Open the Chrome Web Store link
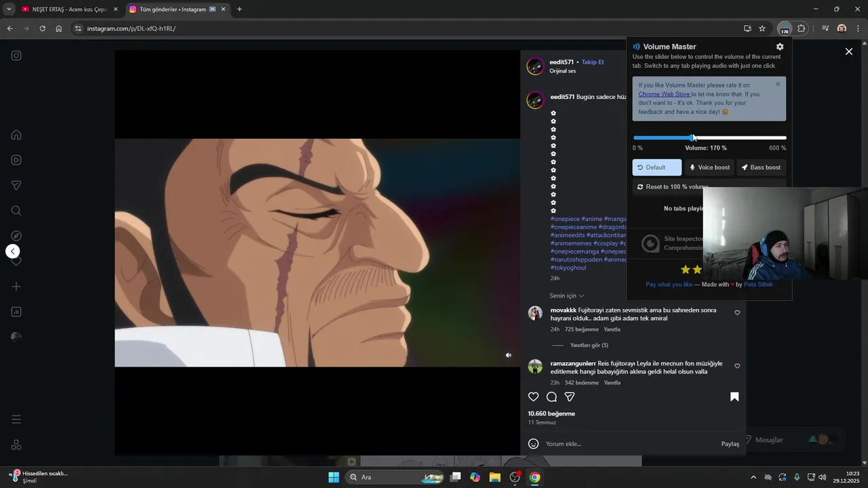This screenshot has height=488, width=868. click(x=664, y=94)
